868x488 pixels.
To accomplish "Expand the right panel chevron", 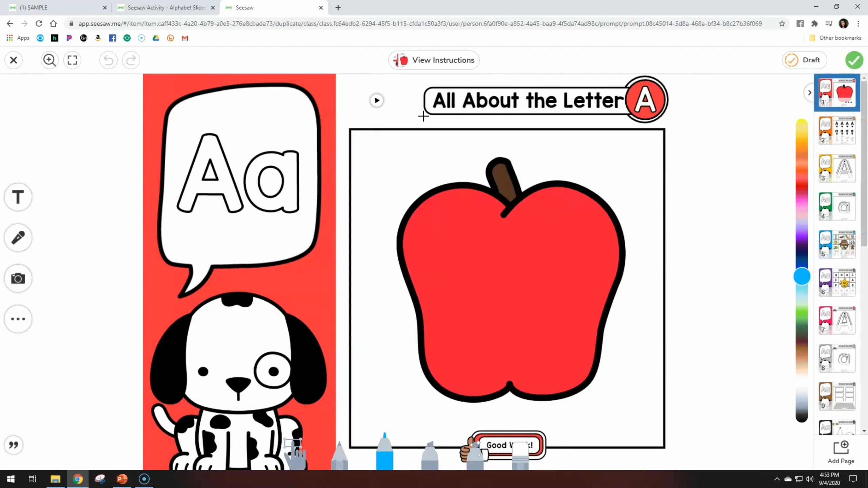I will [810, 93].
